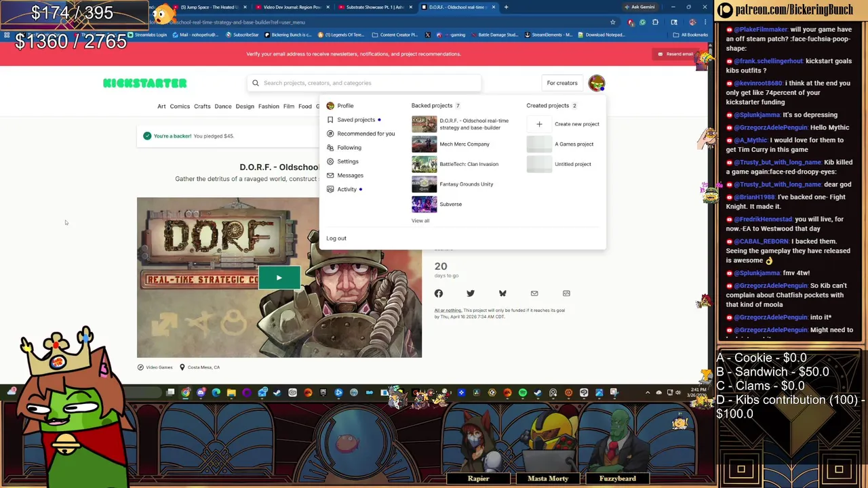Switch to Video Dev Journal browser tab
Image resolution: width=868 pixels, height=488 pixels.
pyautogui.click(x=293, y=7)
